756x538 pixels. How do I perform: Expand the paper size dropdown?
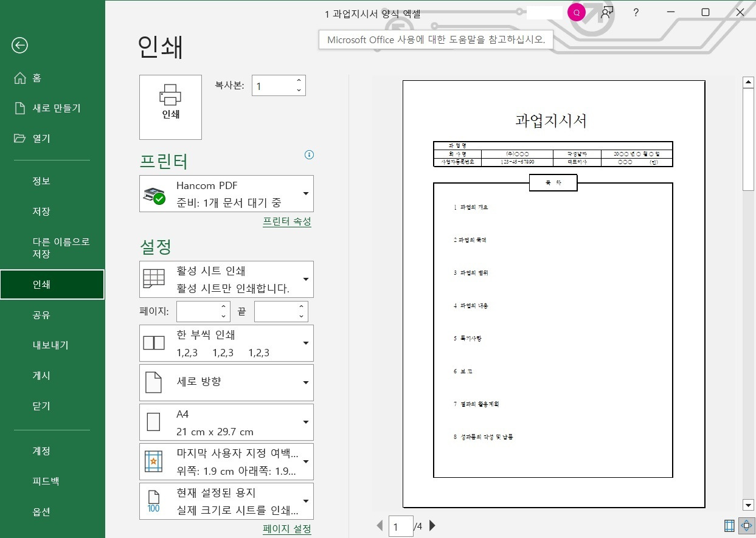click(x=305, y=421)
